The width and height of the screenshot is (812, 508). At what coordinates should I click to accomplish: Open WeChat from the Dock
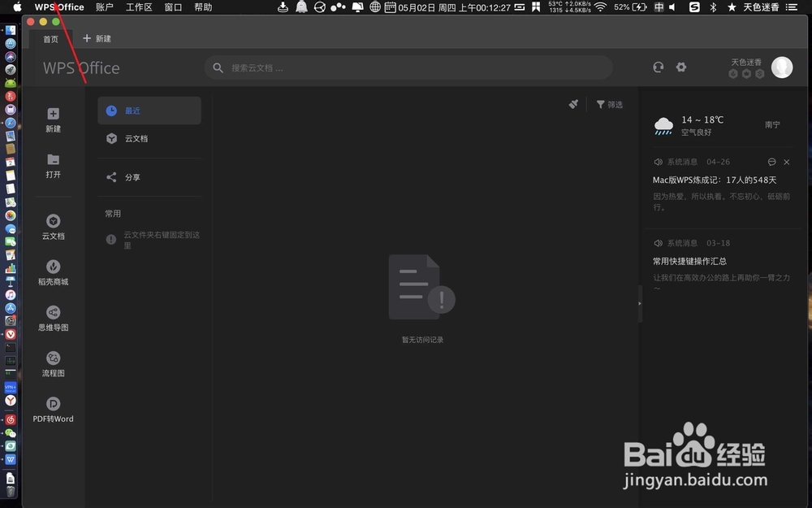[11, 433]
